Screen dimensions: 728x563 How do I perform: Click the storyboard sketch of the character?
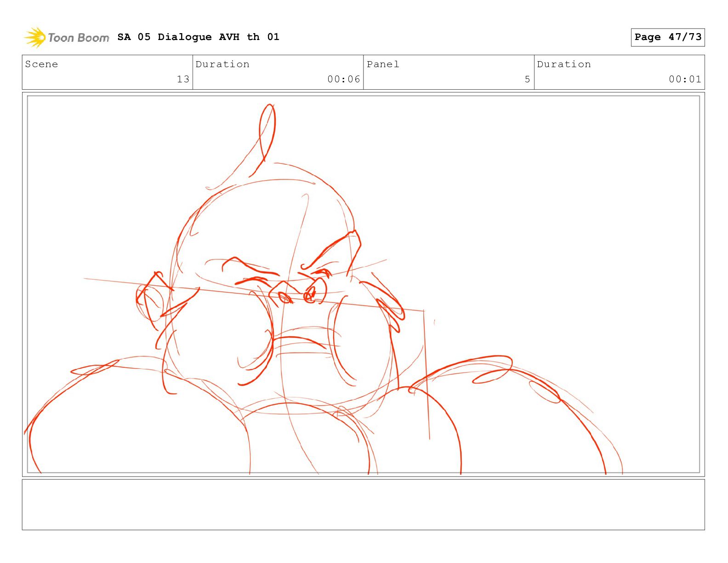[x=364, y=284]
